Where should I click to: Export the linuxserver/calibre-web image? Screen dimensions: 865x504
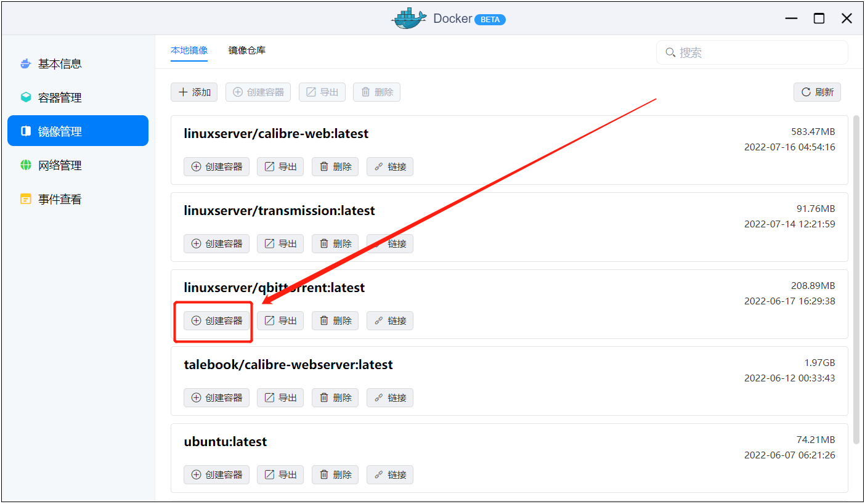click(x=280, y=167)
